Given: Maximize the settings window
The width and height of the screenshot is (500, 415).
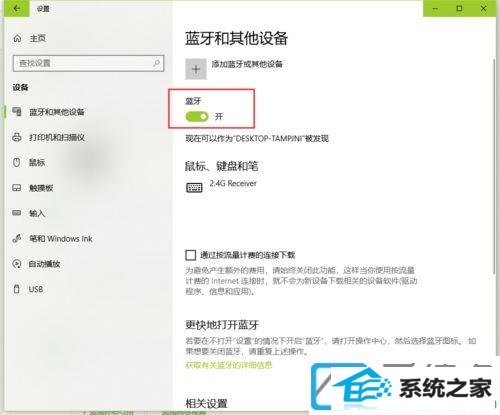Looking at the screenshot, I should click(459, 8).
